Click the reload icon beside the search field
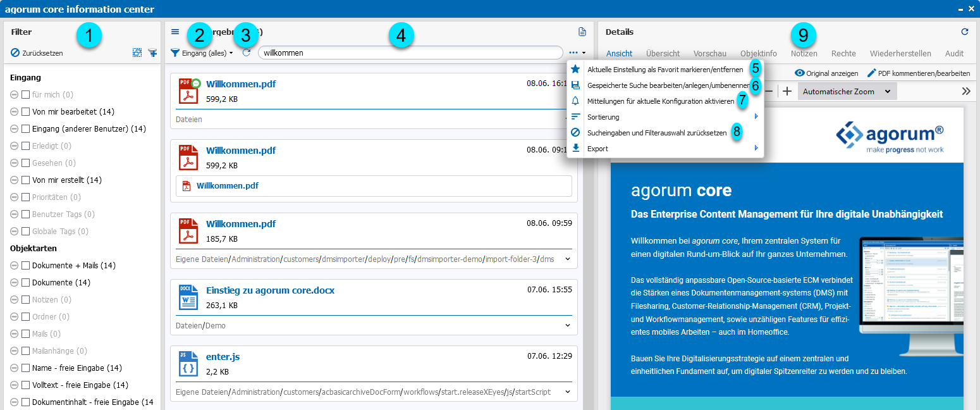Image resolution: width=980 pixels, height=410 pixels. click(x=247, y=53)
